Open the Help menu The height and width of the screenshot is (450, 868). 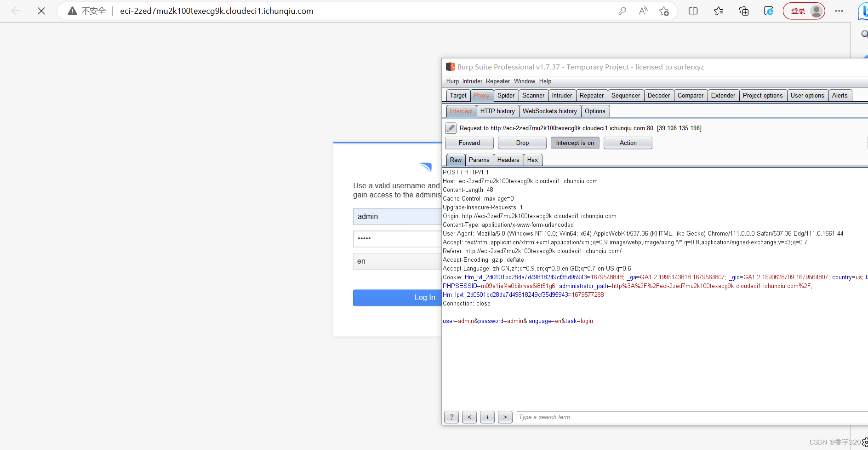(x=545, y=81)
